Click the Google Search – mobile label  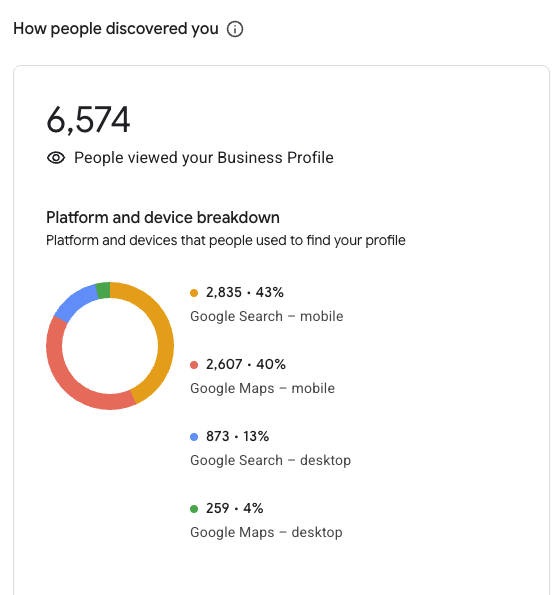pyautogui.click(x=266, y=316)
